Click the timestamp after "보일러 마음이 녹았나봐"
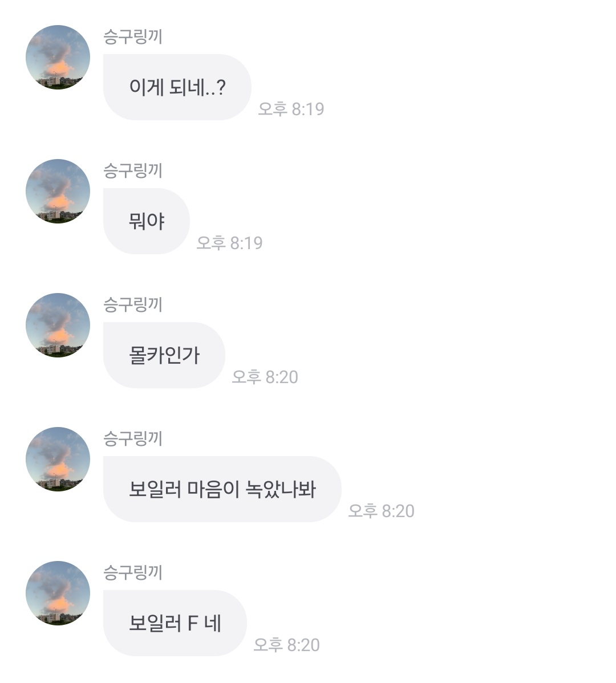616x683 pixels. pos(381,511)
